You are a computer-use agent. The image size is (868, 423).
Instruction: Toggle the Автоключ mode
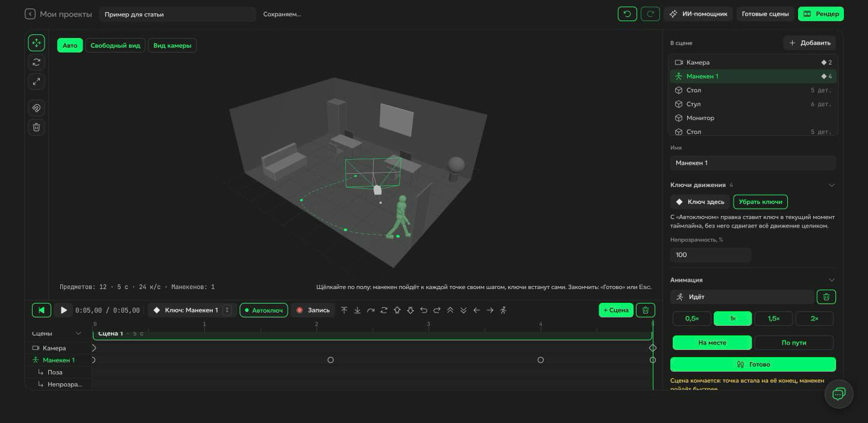point(263,310)
